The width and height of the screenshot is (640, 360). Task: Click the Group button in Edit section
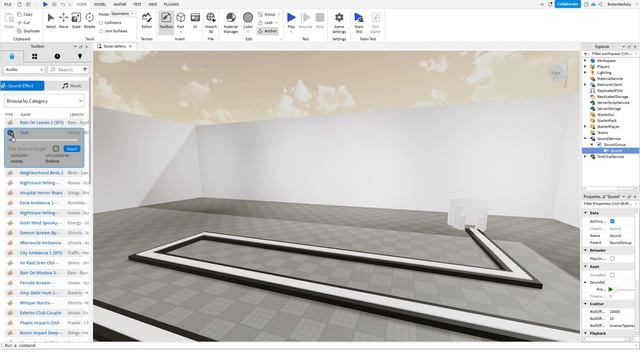267,14
